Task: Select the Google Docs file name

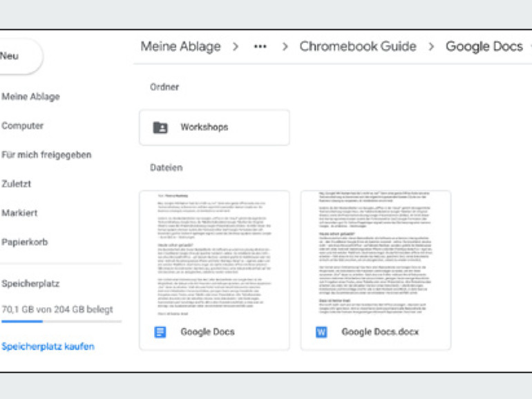Action: pyautogui.click(x=207, y=332)
